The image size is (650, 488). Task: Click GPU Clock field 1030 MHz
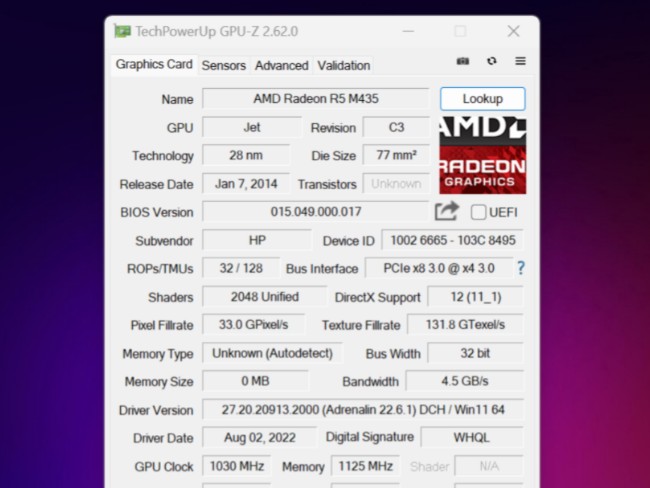tap(237, 466)
